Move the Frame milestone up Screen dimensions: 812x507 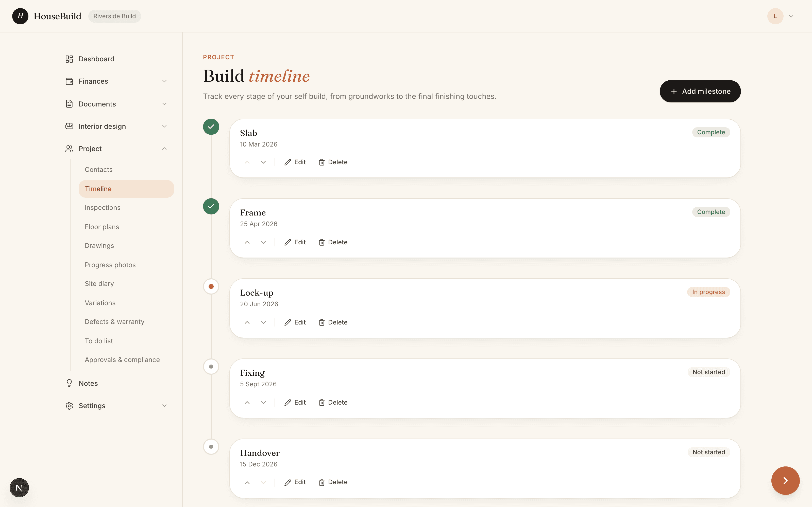(x=247, y=242)
